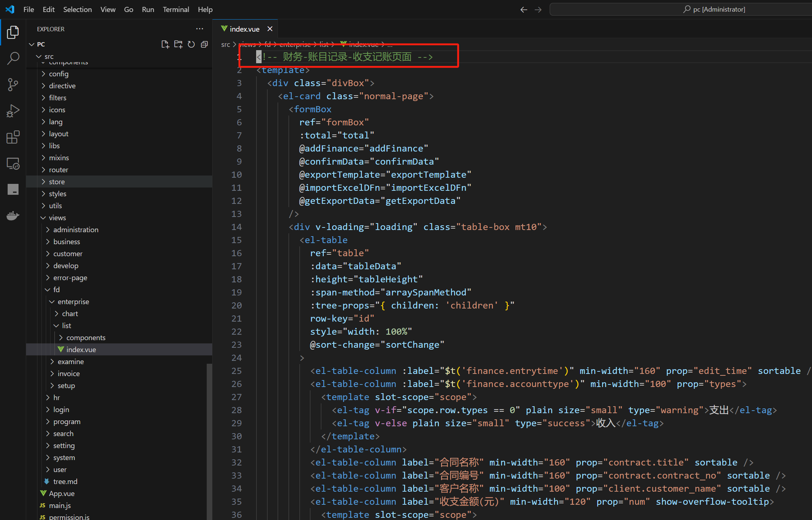Click the New Folder icon in Explorer
Viewport: 812px width, 520px height.
point(178,44)
